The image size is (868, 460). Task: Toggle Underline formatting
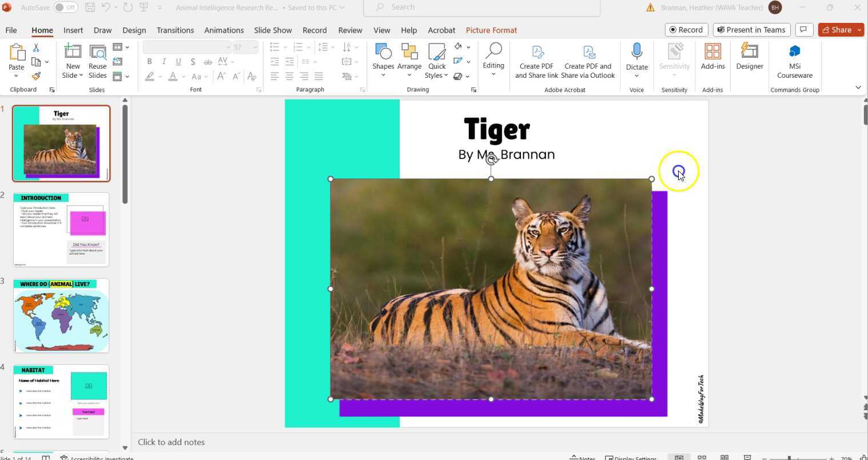pos(178,61)
